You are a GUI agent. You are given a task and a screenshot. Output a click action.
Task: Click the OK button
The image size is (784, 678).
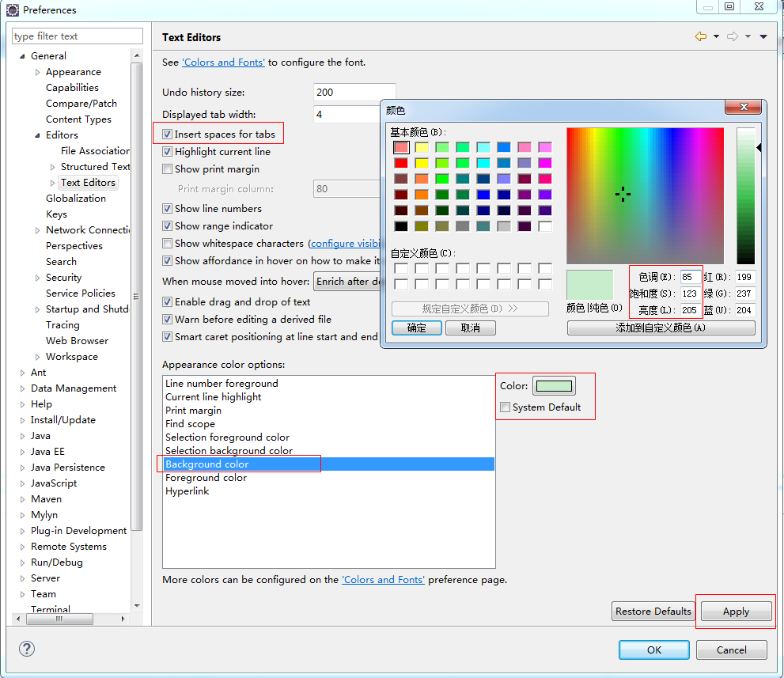tap(654, 650)
